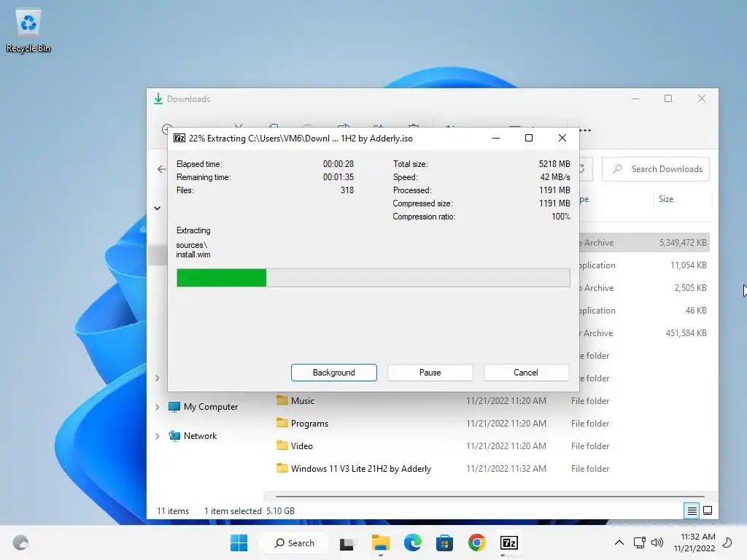Viewport: 747px width, 560px height.
Task: Click the horizontal scrollbar in Downloads
Action: pyautogui.click(x=489, y=496)
